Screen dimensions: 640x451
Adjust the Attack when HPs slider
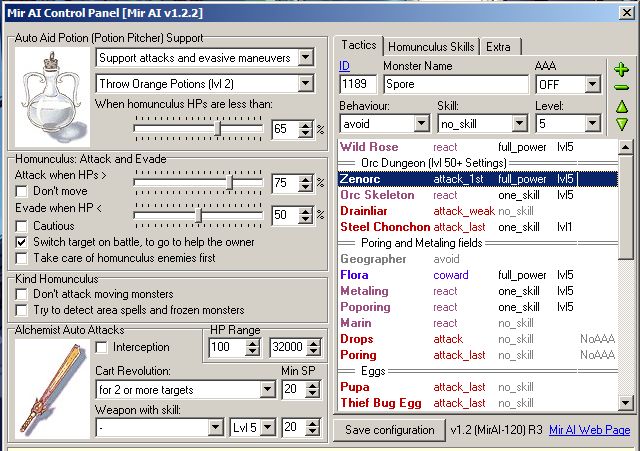tap(230, 183)
